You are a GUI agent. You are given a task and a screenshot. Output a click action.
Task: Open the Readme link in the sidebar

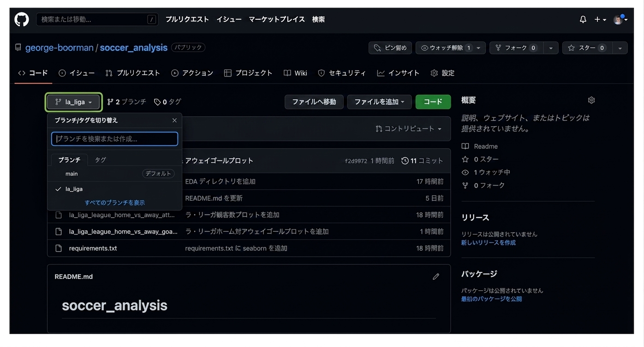pos(480,146)
